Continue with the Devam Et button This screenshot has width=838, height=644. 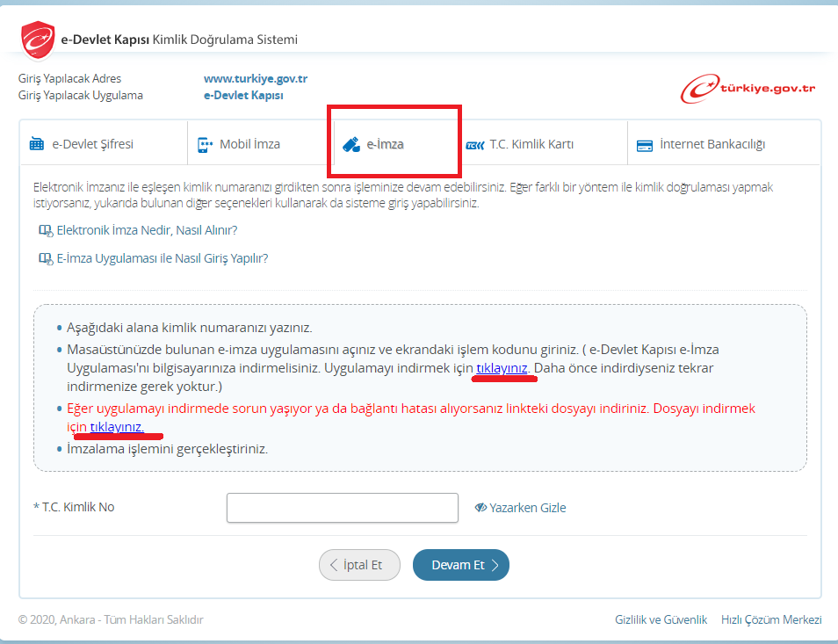click(x=461, y=565)
